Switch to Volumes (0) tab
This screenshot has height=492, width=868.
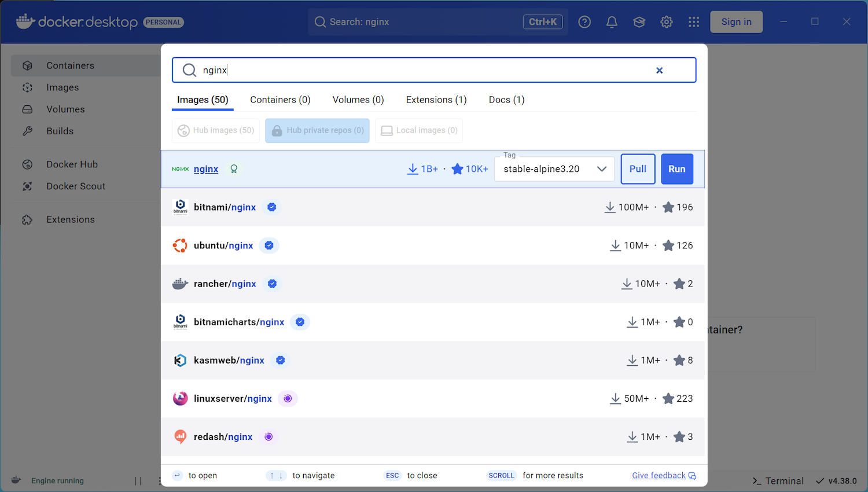point(358,100)
